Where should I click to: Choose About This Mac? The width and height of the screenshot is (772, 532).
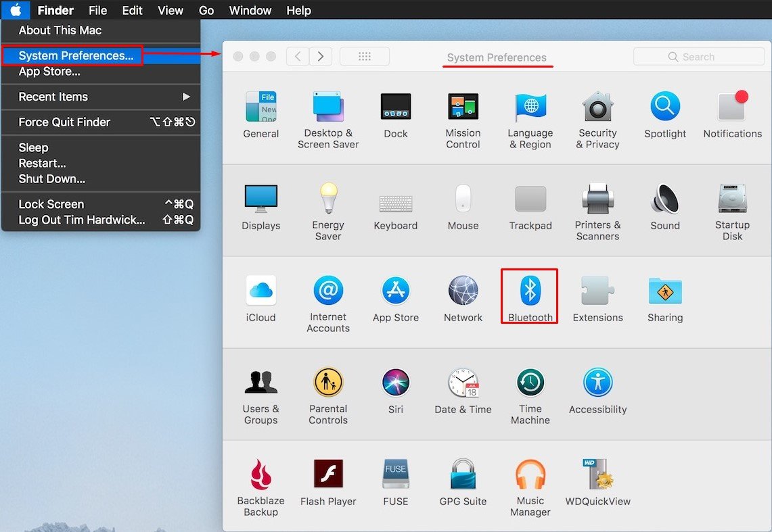[x=101, y=30]
